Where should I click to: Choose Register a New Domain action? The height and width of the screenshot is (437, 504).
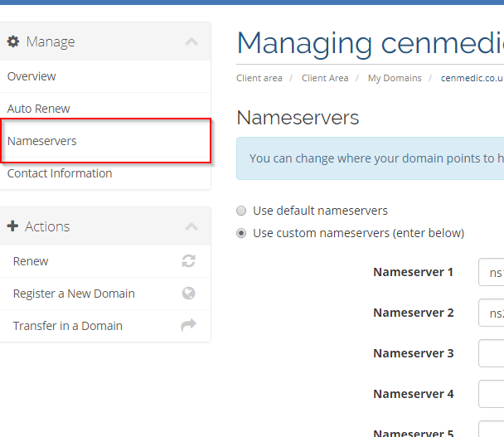(105, 294)
